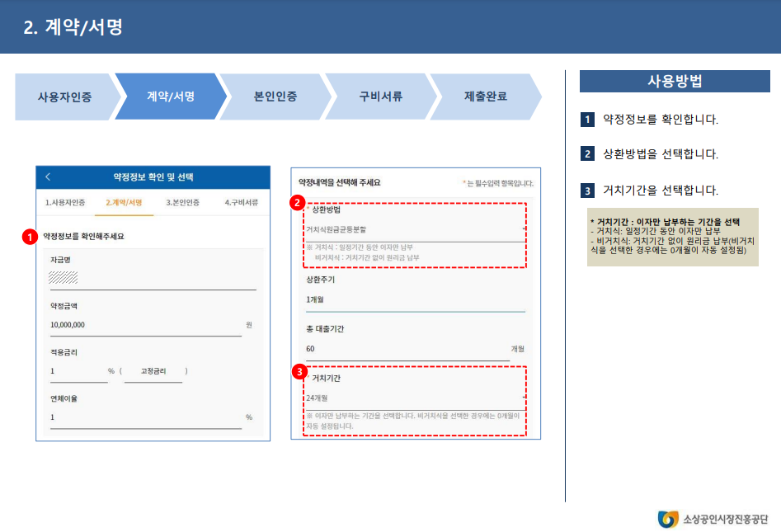Click the 약정금액 field with 10,000,000

click(145, 325)
